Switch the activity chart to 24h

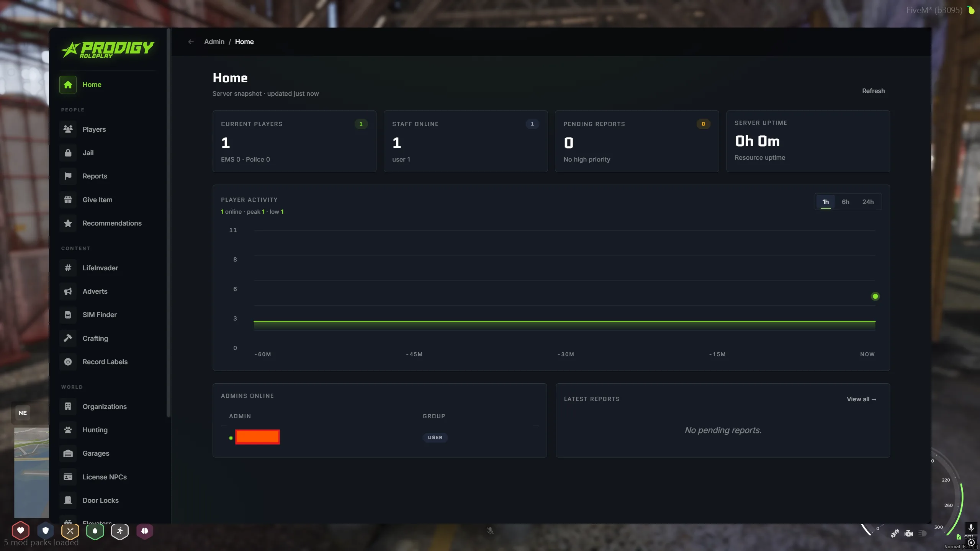click(x=868, y=202)
